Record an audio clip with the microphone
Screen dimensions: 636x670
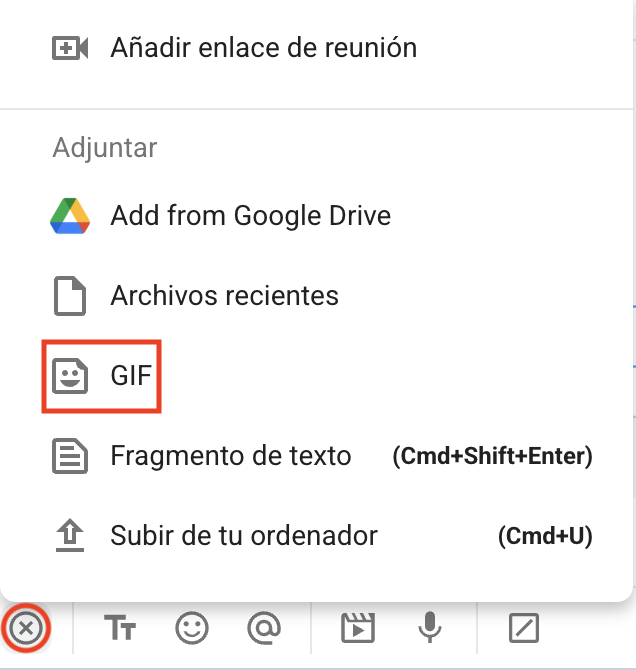(430, 628)
